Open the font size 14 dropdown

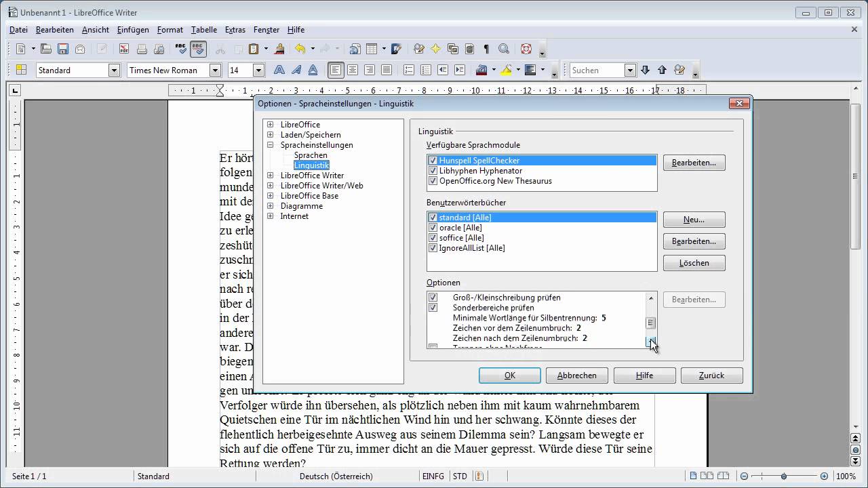(x=258, y=70)
